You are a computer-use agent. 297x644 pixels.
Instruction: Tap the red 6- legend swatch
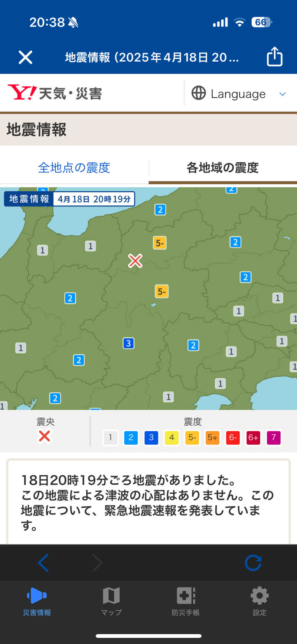tap(233, 438)
